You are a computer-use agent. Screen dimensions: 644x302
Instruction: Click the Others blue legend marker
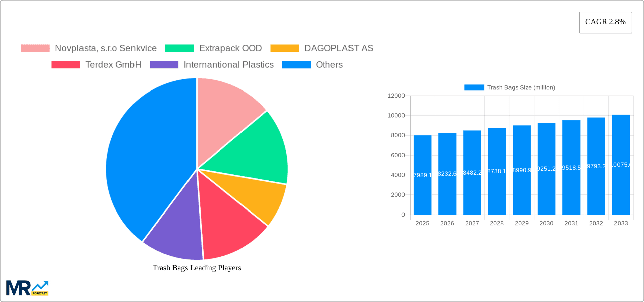click(297, 64)
